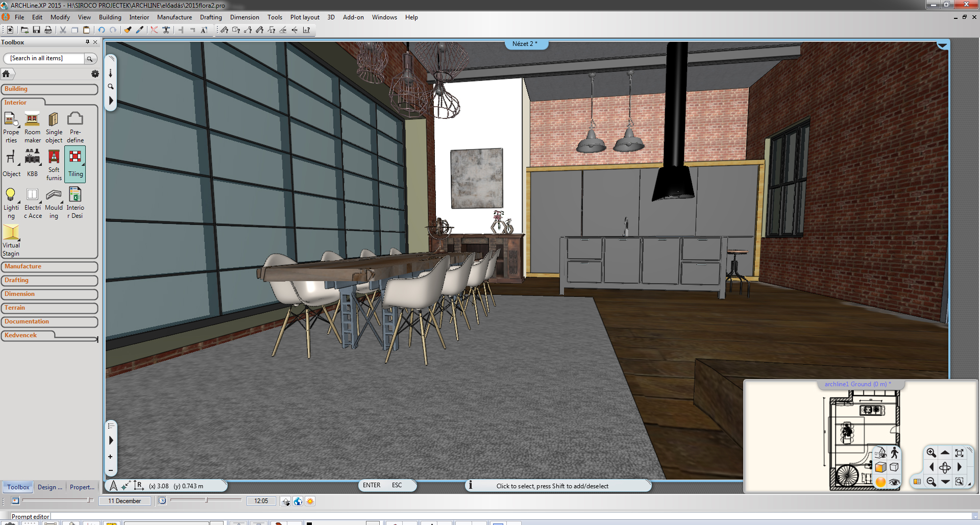
Task: Click the Search in all items field
Action: 44,59
